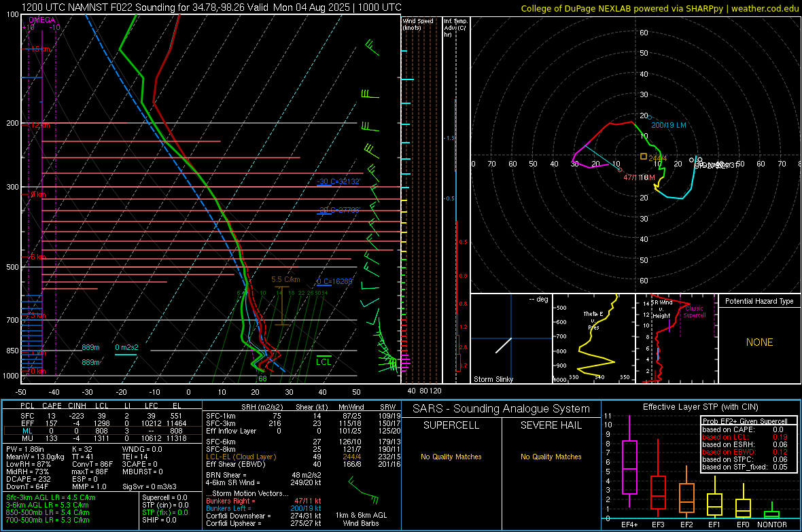Screen dimensions: 802x532
Task: Click the Bunkers Right storm motion entry
Action: pos(264,501)
